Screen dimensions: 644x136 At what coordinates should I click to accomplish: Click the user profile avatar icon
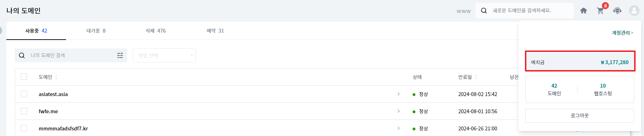click(634, 11)
